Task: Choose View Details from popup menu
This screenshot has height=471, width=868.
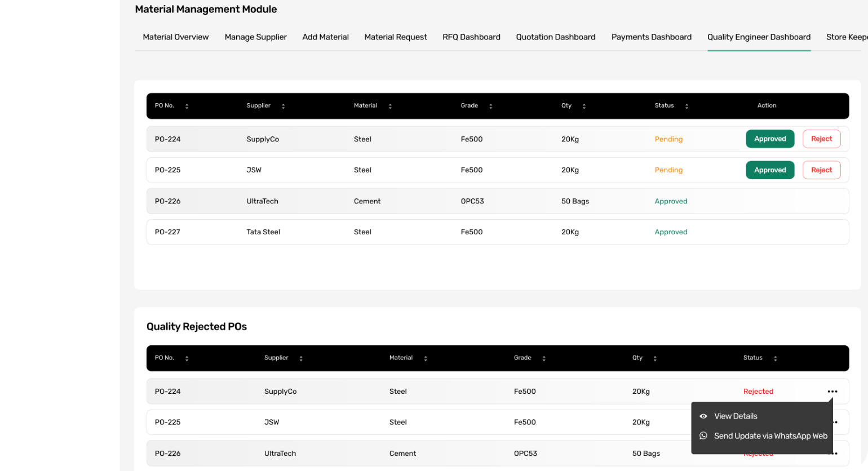Action: point(736,416)
